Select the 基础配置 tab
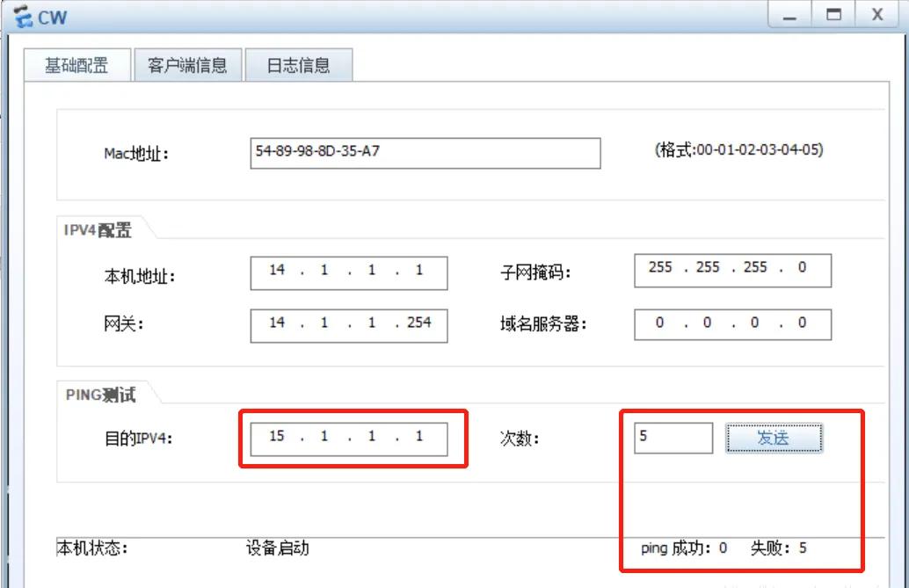909x588 pixels. (76, 64)
